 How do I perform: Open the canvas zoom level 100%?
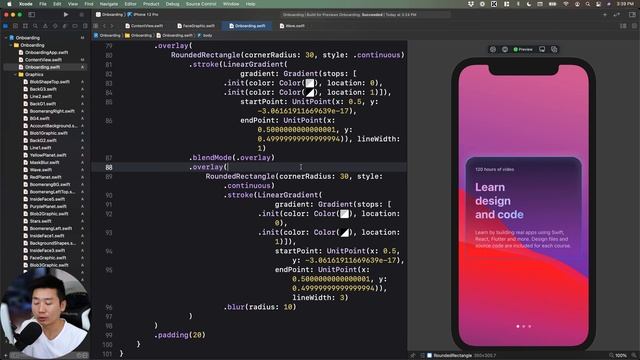click(x=621, y=356)
